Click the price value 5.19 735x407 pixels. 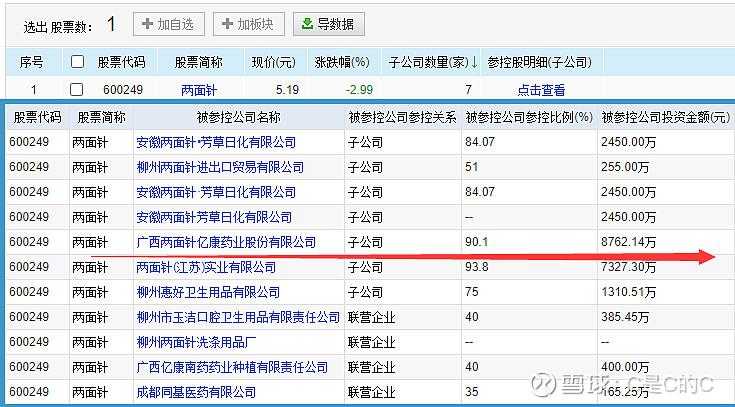click(x=287, y=90)
